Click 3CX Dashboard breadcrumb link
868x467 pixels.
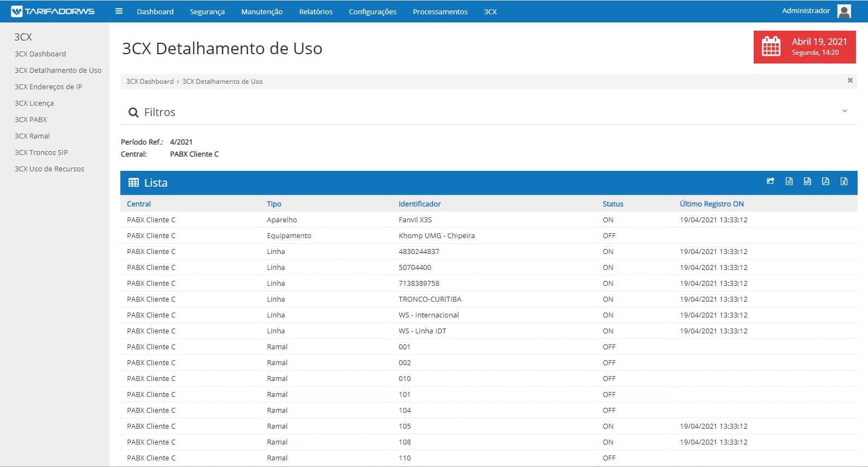(x=150, y=82)
